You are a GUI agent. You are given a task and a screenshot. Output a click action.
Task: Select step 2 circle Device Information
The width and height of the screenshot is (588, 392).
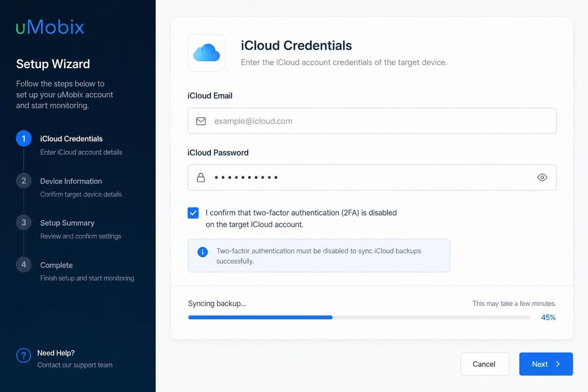(x=24, y=180)
